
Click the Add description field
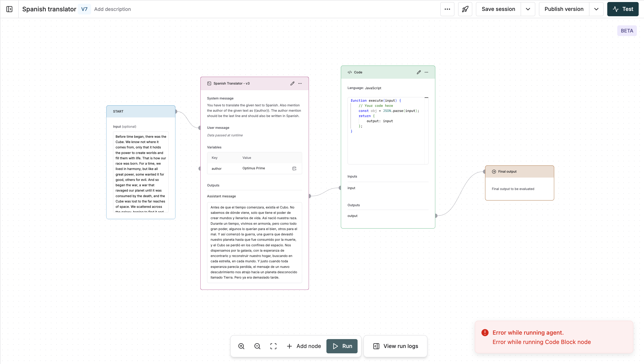point(112,9)
